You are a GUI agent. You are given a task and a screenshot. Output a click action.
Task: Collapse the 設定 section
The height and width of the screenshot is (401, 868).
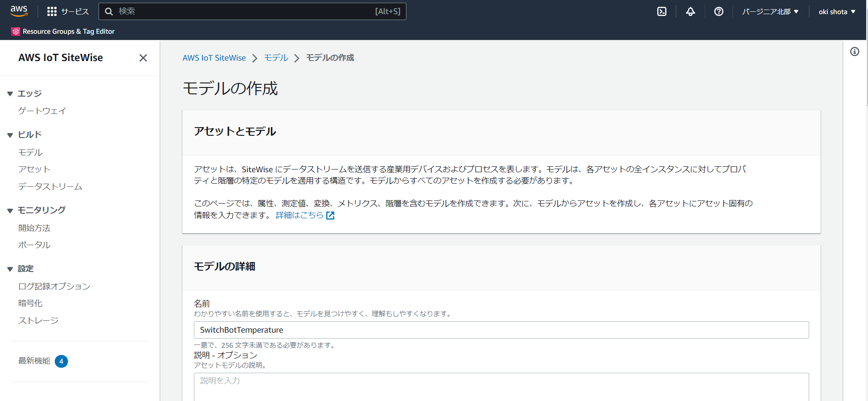tap(10, 269)
